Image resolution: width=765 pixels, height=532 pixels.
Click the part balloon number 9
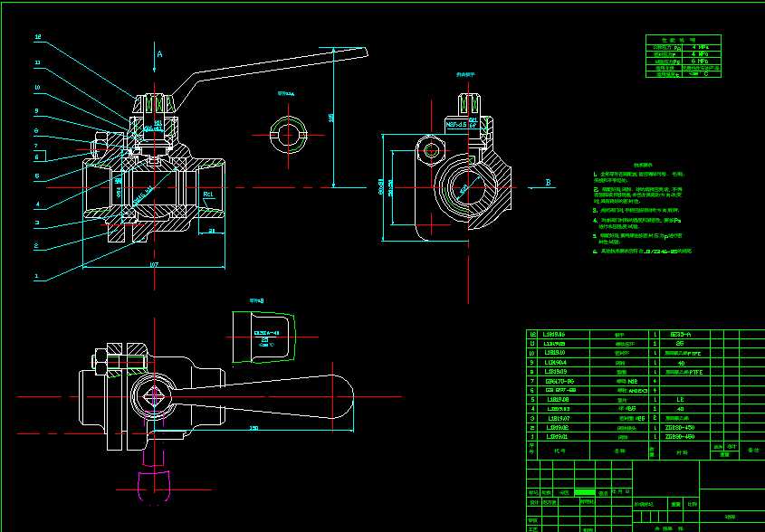[36, 111]
